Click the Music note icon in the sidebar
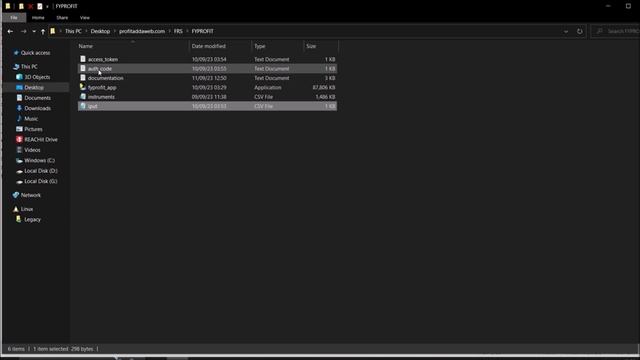 pyautogui.click(x=19, y=118)
